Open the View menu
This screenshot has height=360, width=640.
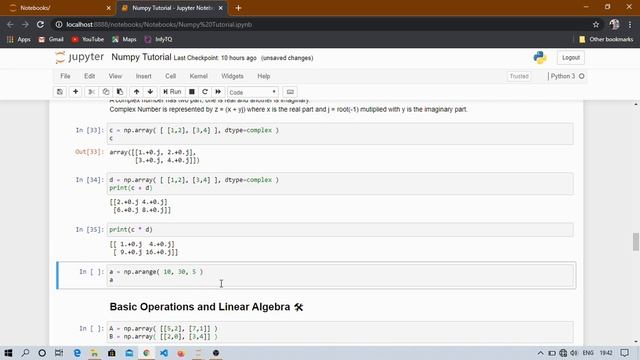pyautogui.click(x=115, y=76)
